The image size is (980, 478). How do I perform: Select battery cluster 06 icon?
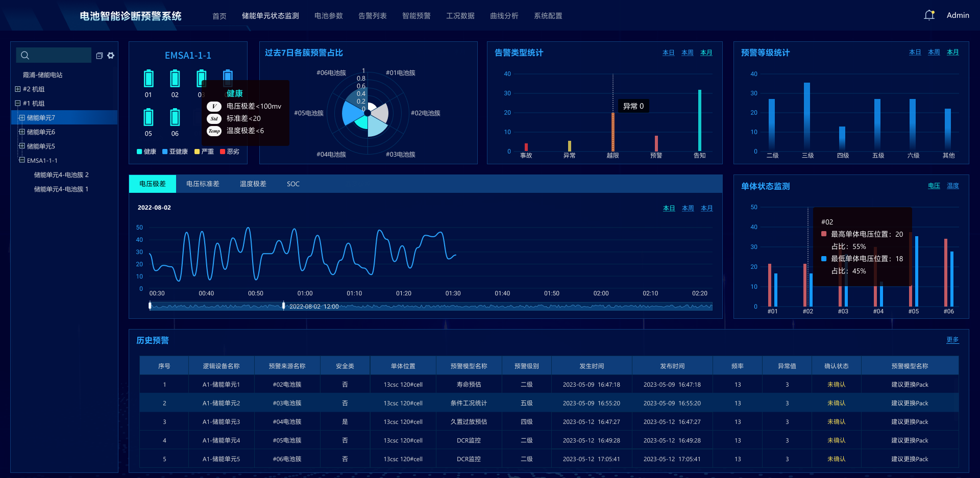(x=175, y=117)
